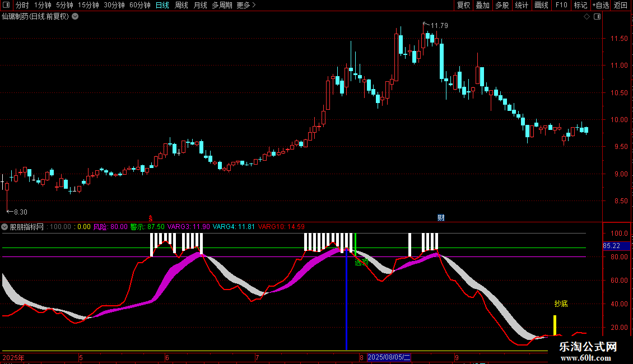Open the 画线 drawing tools
The height and width of the screenshot is (364, 633).
point(541,6)
